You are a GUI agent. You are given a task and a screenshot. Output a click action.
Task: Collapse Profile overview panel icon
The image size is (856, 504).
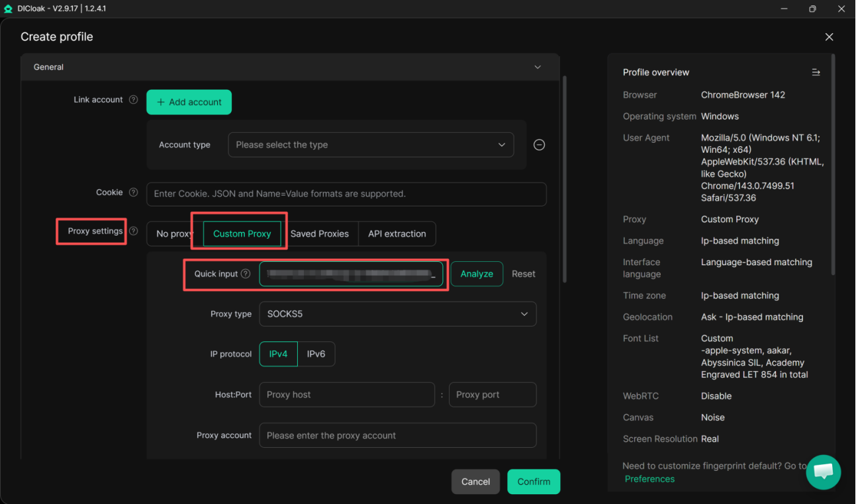tap(816, 72)
